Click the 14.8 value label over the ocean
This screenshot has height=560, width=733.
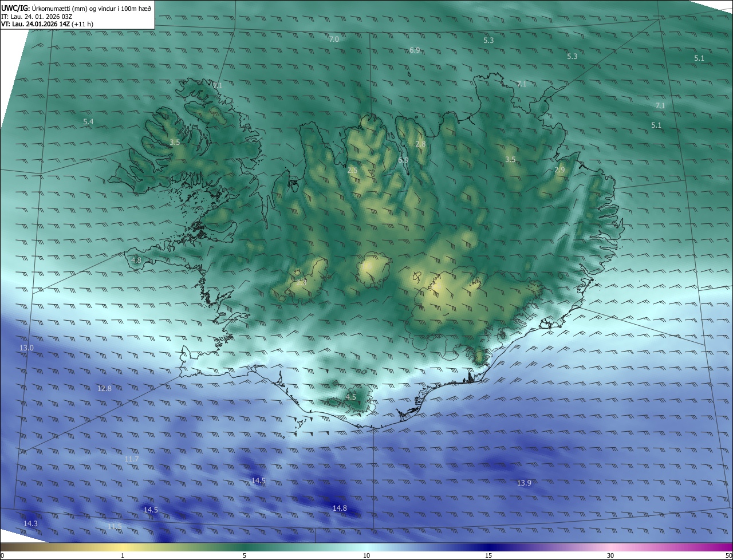[x=340, y=508]
